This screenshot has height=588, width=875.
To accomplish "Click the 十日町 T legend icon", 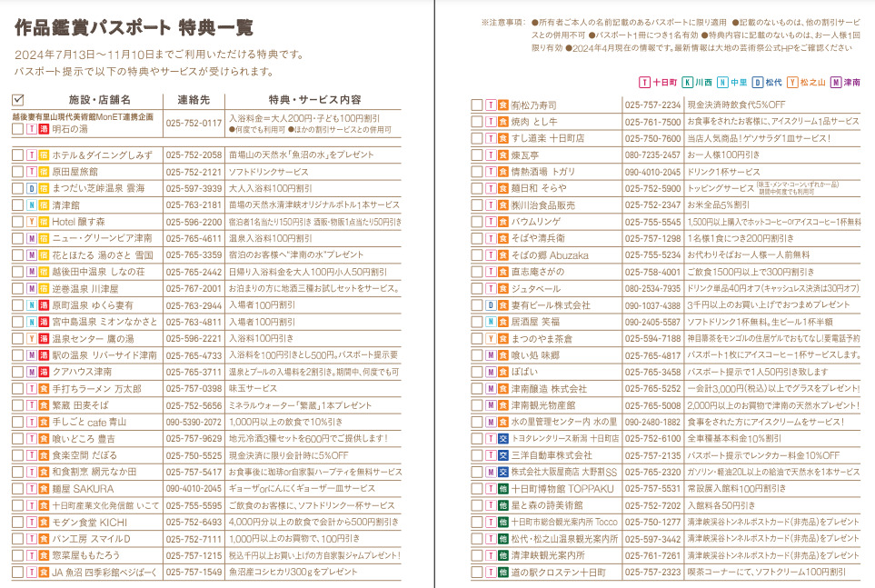I will tap(644, 83).
